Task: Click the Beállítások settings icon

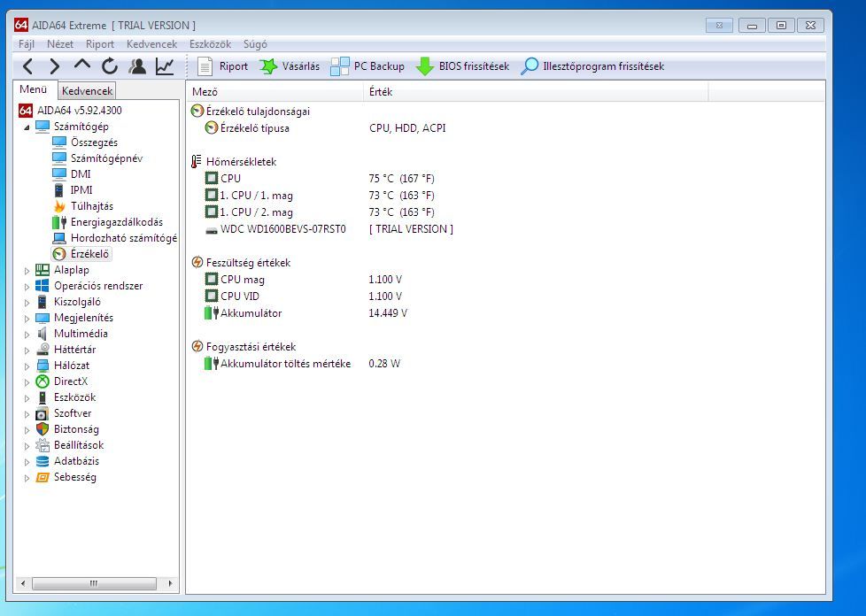Action: click(x=43, y=445)
